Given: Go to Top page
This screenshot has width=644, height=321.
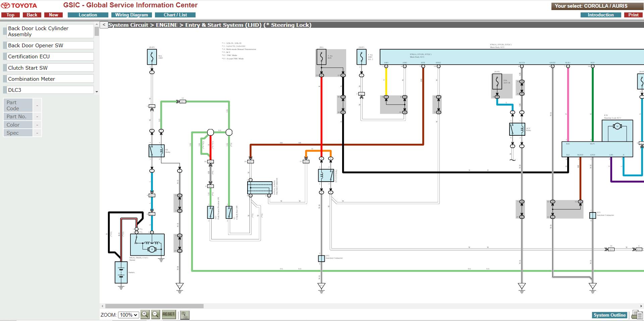Looking at the screenshot, I should [10, 15].
